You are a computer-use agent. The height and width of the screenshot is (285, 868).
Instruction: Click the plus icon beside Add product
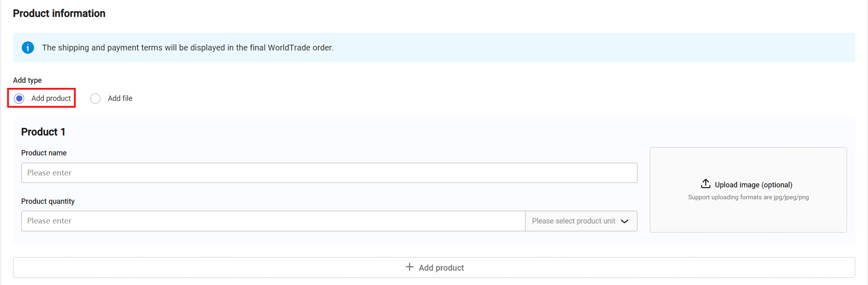(409, 267)
